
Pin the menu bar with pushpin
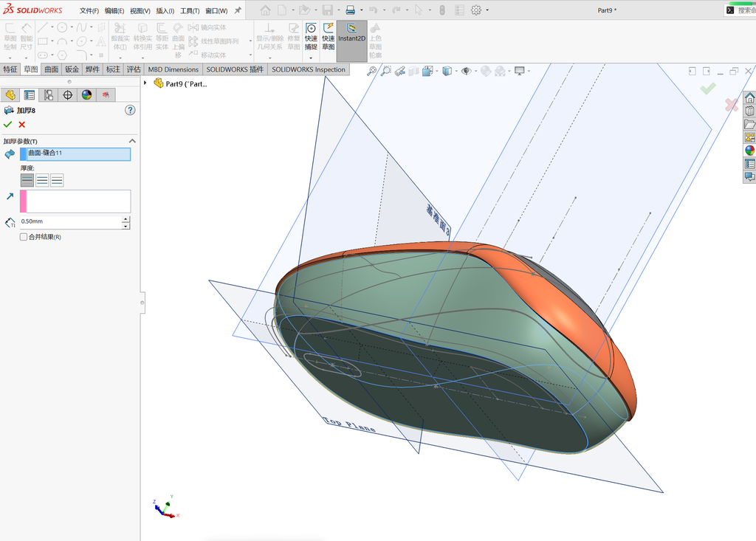click(x=238, y=10)
